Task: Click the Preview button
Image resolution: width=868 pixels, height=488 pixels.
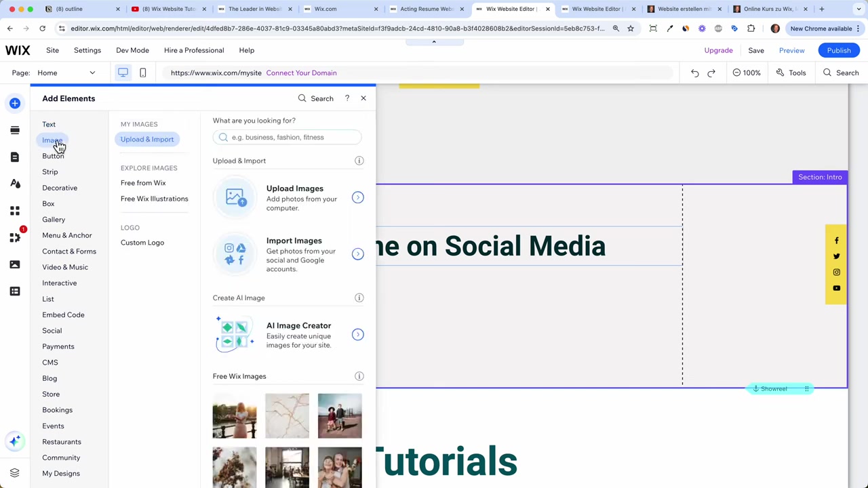Action: click(x=792, y=50)
